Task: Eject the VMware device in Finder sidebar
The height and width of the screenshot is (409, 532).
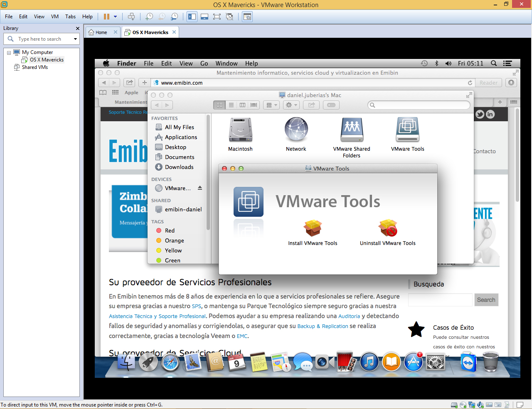Action: [200, 188]
